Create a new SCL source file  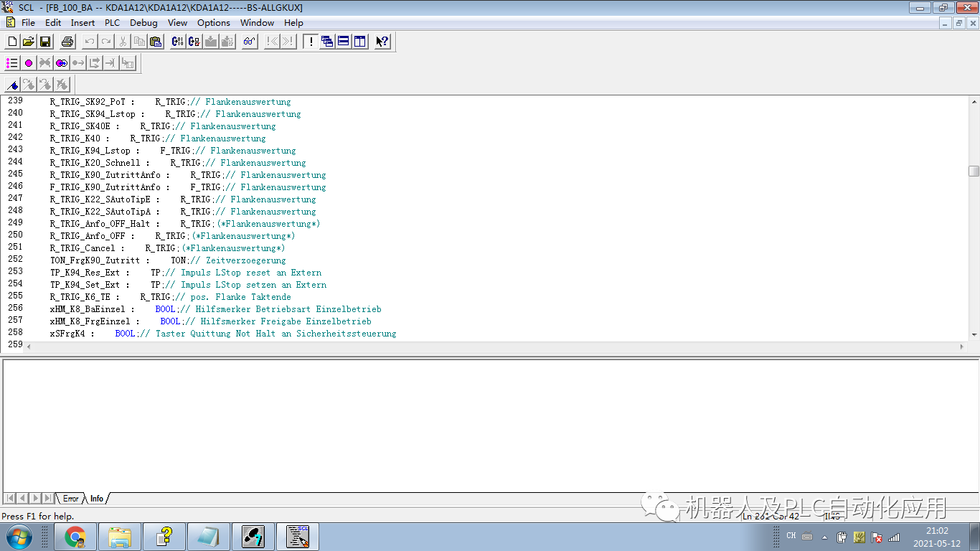coord(12,42)
